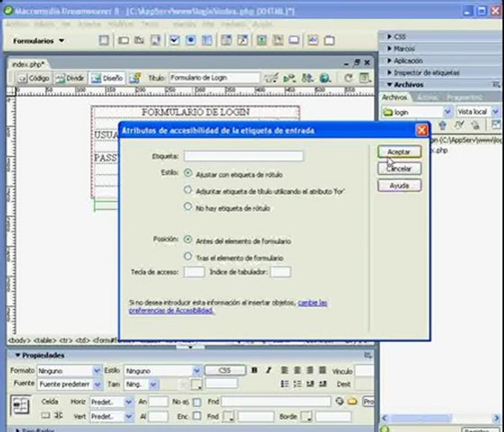Click the merge cells icon under Celda
504x432 pixels.
(46, 415)
